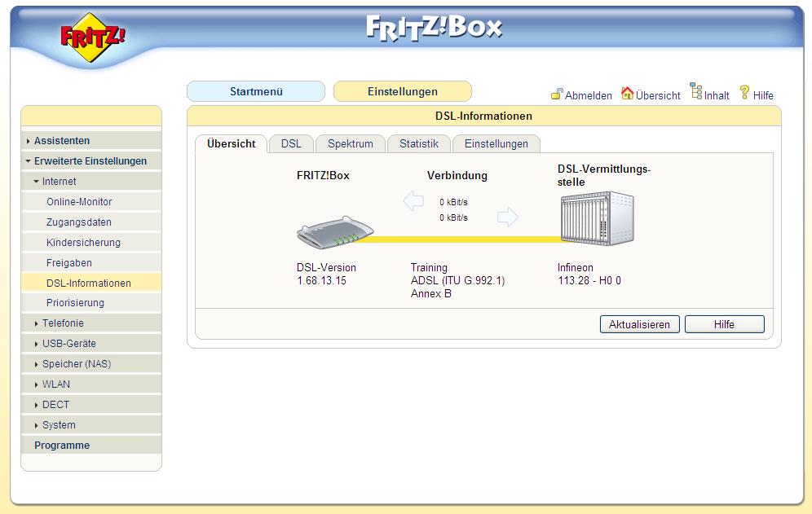Screen dimensions: 812x514
Task: Click the FRITZ! logo in header
Action: click(x=93, y=37)
